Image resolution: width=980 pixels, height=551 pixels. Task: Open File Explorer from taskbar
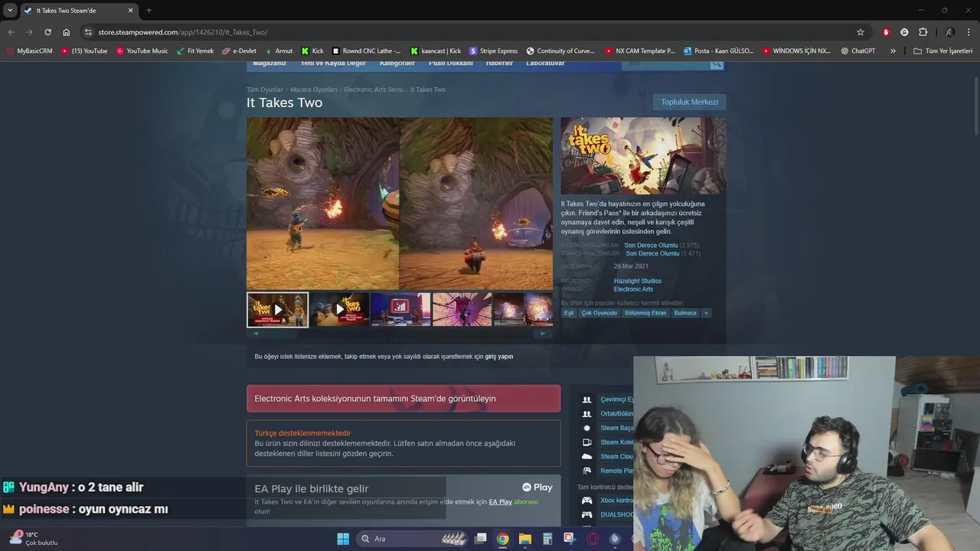525,539
